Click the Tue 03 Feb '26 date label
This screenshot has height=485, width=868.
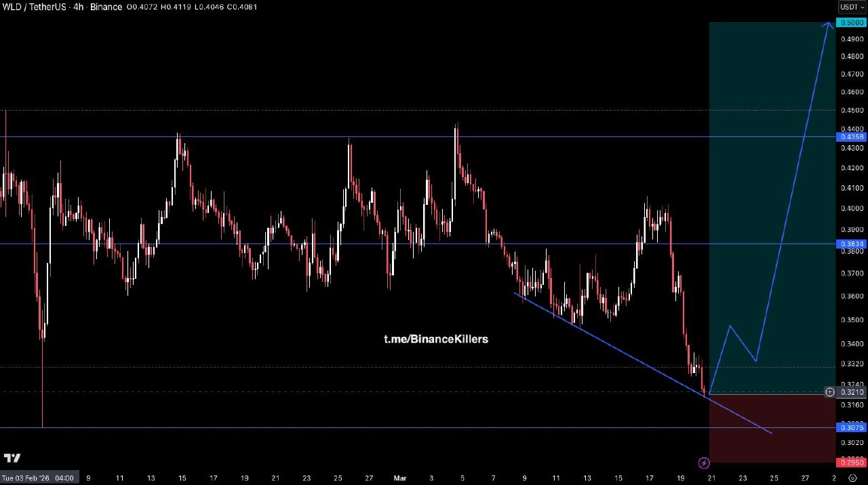(x=38, y=478)
